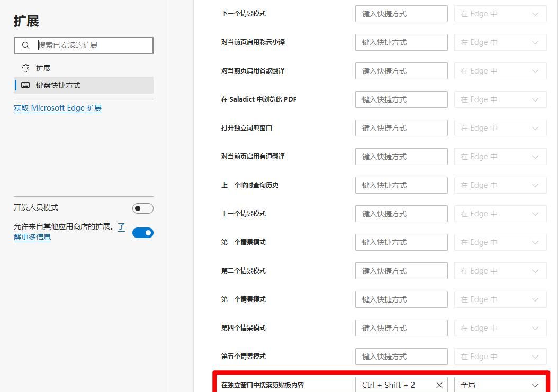Click the keyboard icon beside 键盘快捷方式
The image size is (558, 392).
point(25,84)
